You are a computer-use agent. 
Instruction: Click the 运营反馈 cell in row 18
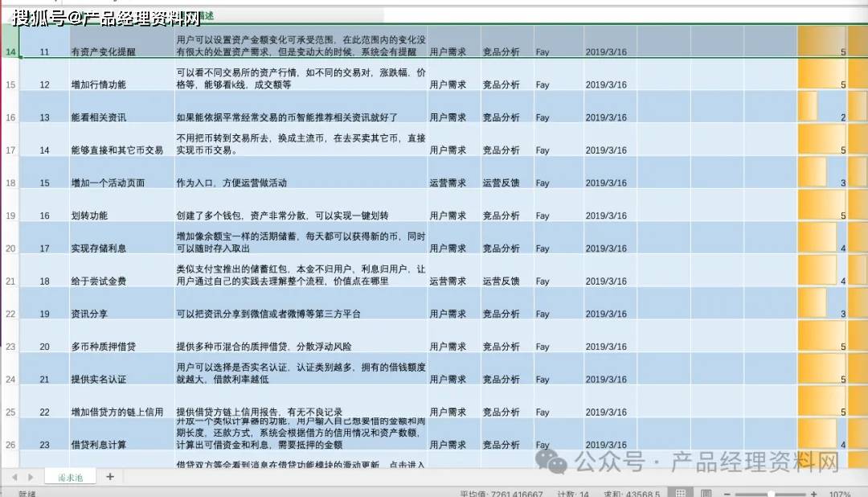coord(501,183)
